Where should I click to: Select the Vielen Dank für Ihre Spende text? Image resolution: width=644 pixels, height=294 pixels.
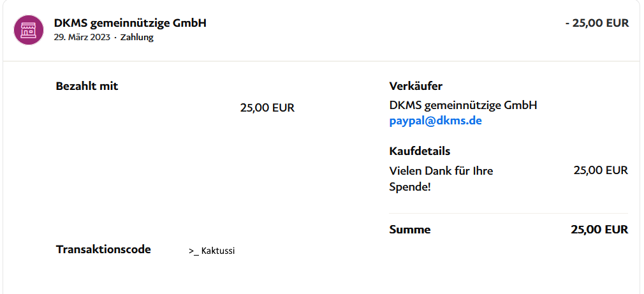point(441,179)
